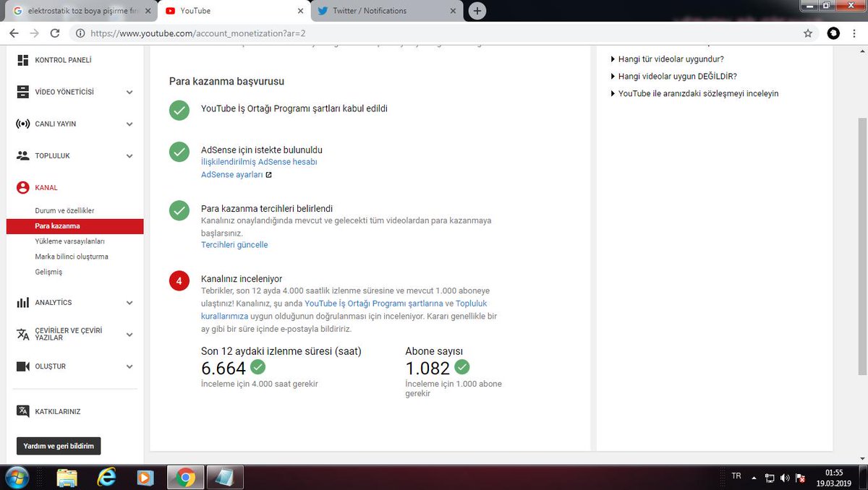Open the Kontrol Paneli dashboard icon
The width and height of the screenshot is (868, 490).
click(22, 60)
